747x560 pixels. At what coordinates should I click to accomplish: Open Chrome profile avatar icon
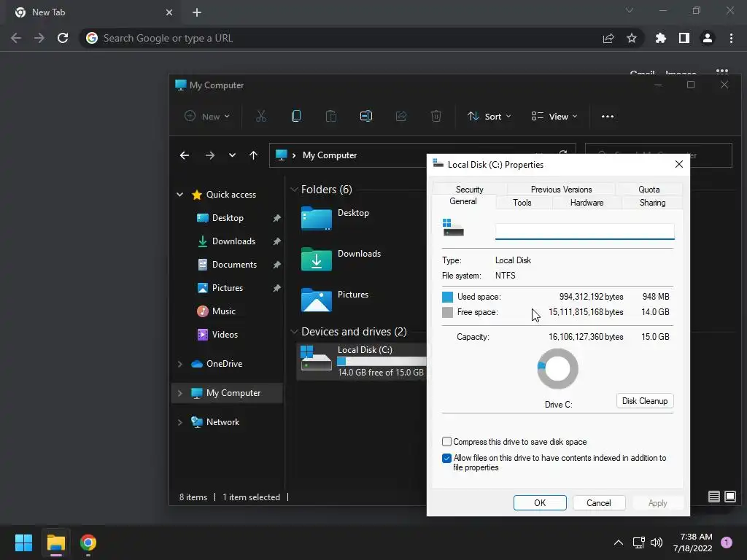708,38
